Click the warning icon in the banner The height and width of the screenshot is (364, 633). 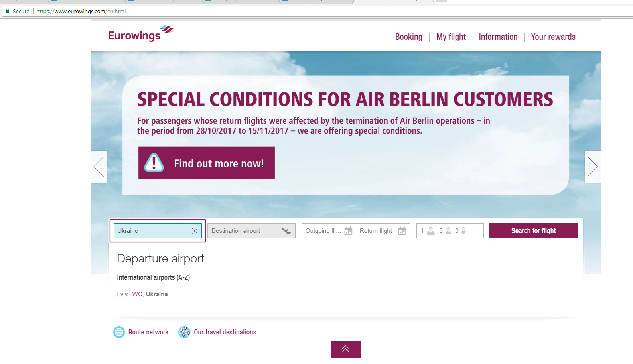[154, 163]
